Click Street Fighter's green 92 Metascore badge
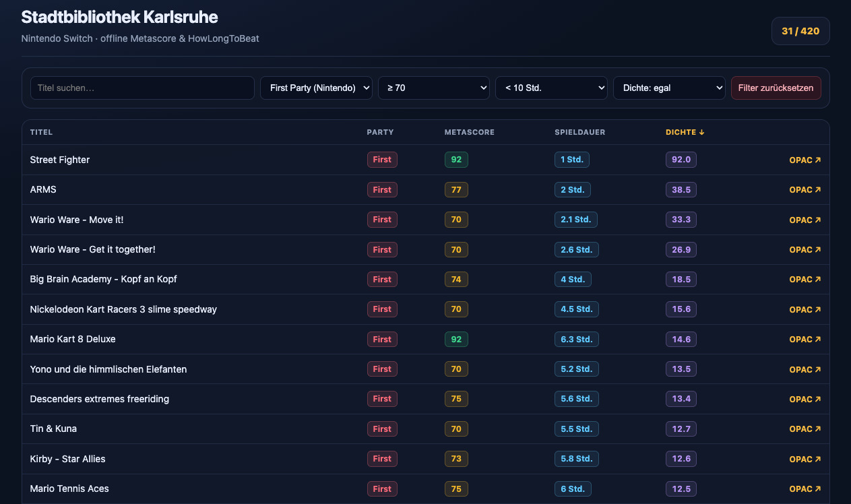 click(456, 160)
